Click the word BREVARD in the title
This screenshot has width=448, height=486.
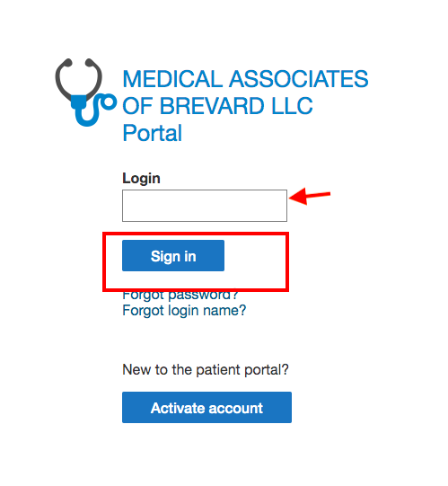point(212,106)
